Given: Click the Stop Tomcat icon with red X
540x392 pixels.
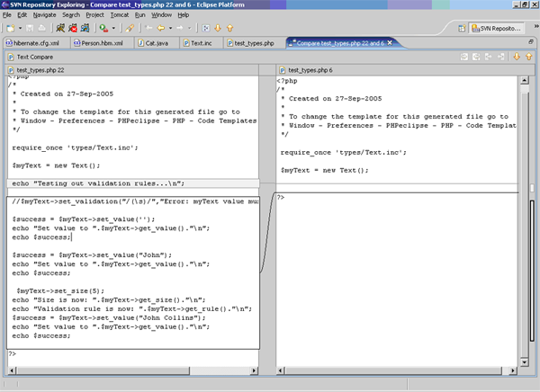Looking at the screenshot, I should (73, 28).
